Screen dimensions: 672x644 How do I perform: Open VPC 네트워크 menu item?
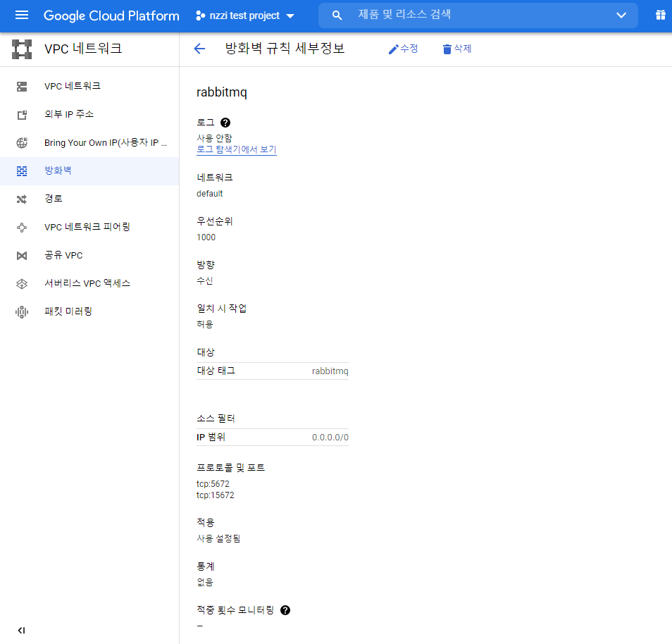[x=89, y=86]
